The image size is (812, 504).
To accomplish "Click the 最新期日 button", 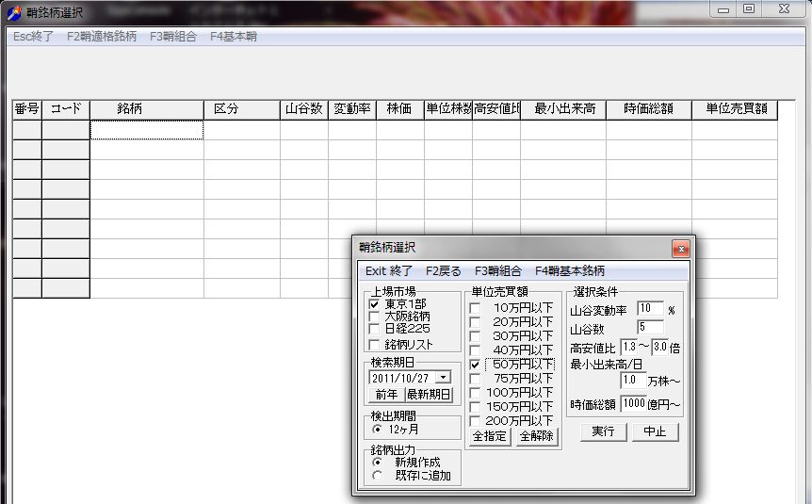I will 429,395.
